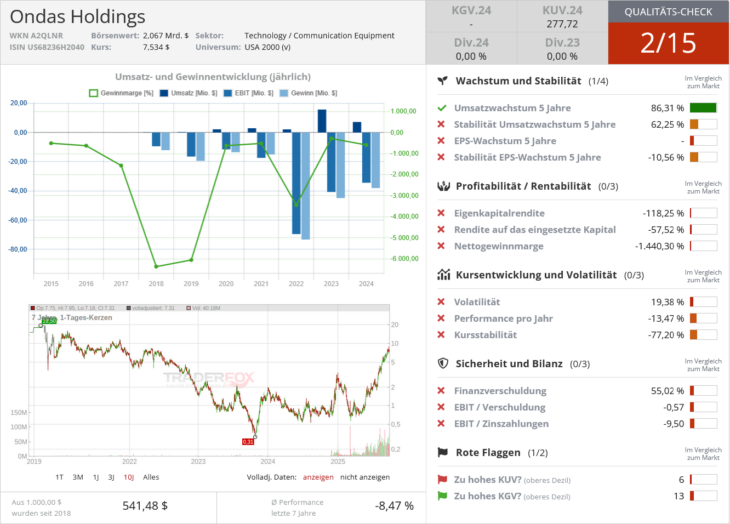
Task: Click the red X next to Eigenkapitalrendite
Action: tap(442, 213)
